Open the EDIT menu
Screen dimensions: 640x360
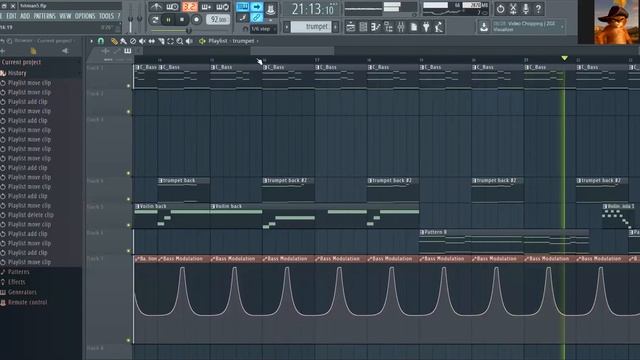click(11, 16)
